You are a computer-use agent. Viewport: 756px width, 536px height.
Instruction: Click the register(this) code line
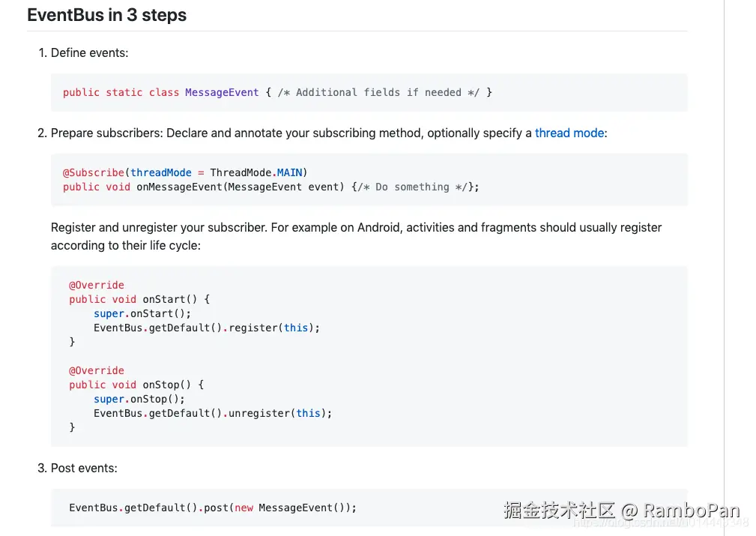[206, 328]
